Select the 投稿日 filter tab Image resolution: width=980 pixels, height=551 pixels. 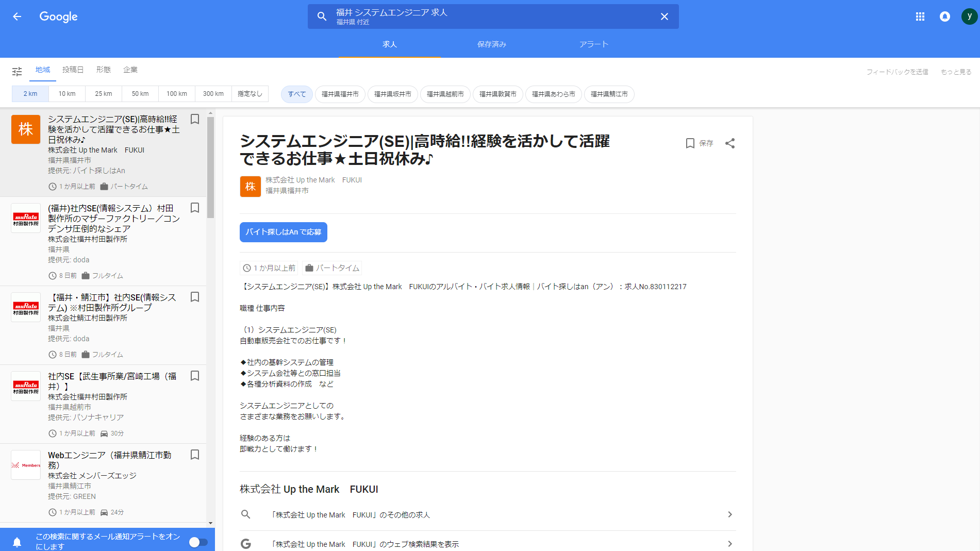pos(73,70)
